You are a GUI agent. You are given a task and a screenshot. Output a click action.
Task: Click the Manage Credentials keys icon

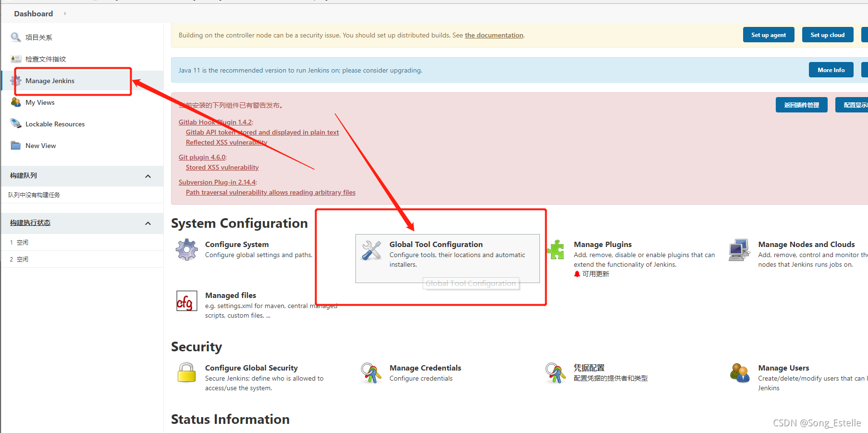(371, 373)
